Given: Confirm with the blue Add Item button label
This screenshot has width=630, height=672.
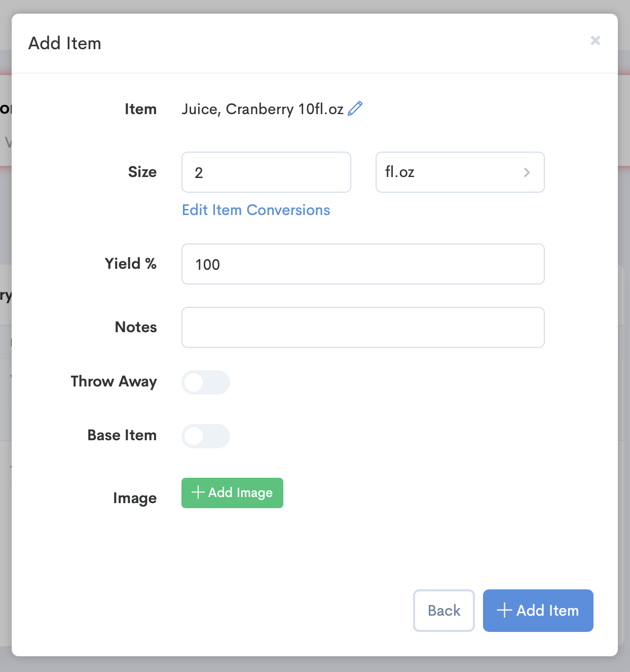Looking at the screenshot, I should (547, 611).
